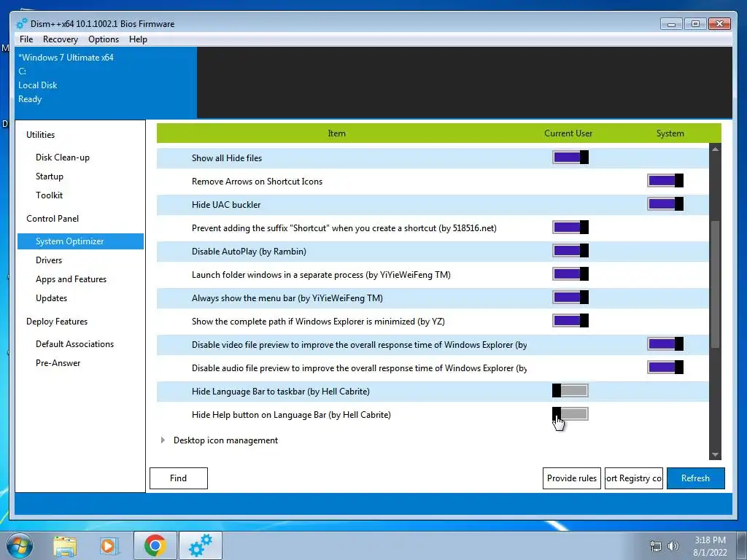
Task: Open Apps and Features in sidebar
Action: click(71, 279)
